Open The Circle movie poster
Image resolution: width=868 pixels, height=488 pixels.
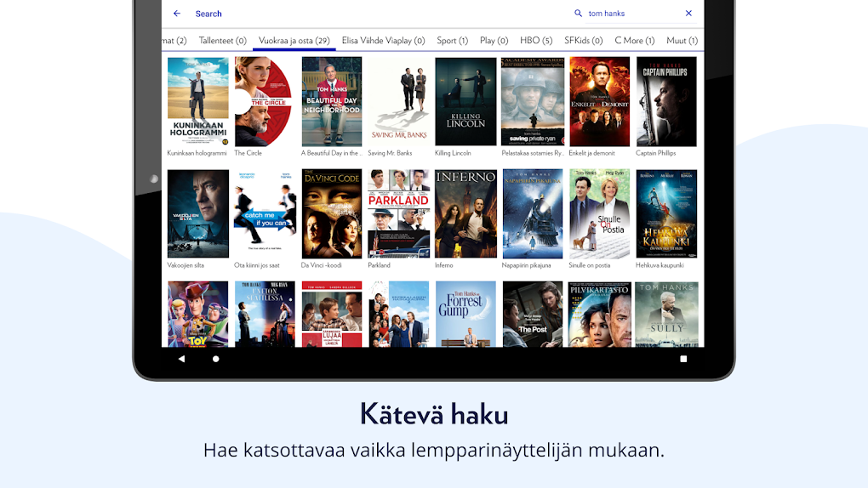click(x=265, y=101)
